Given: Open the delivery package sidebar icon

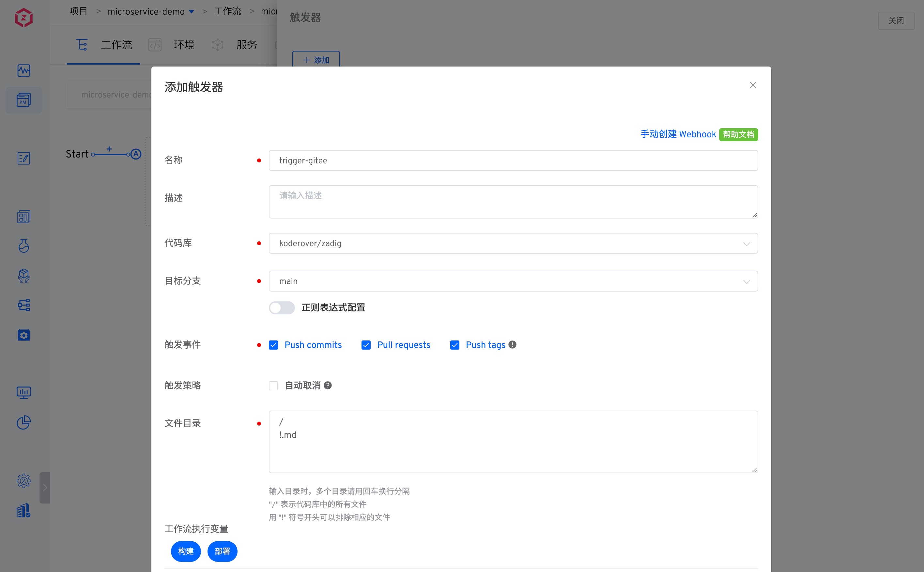Looking at the screenshot, I should pyautogui.click(x=24, y=276).
